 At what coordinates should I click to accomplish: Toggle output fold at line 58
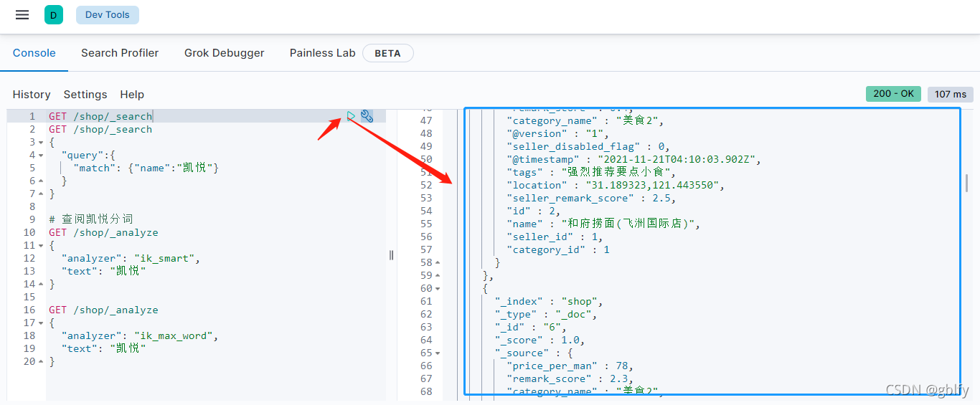point(438,263)
